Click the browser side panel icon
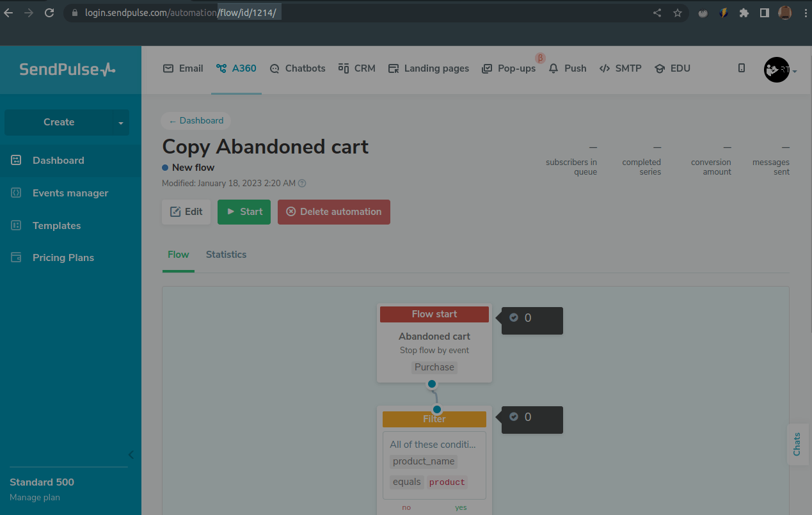This screenshot has height=515, width=812. pos(764,13)
